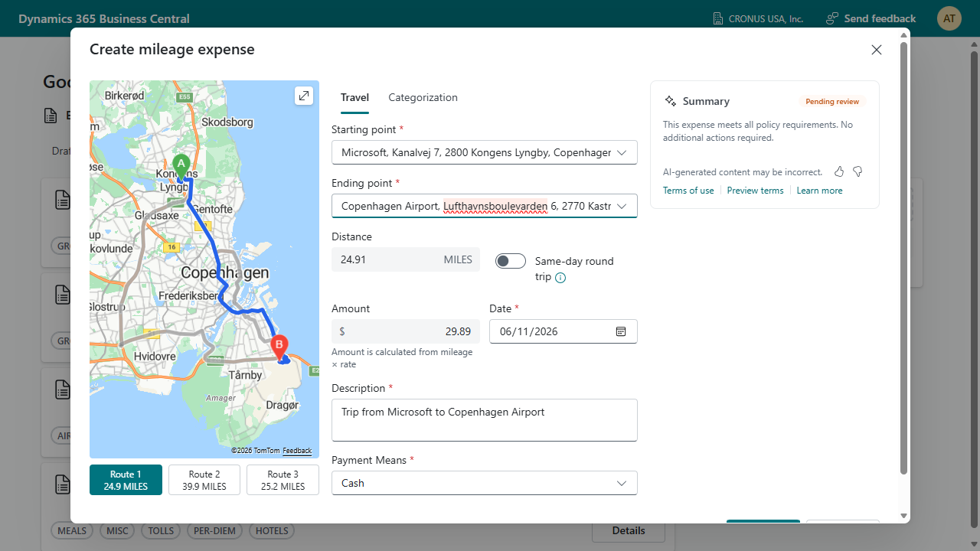Click the Pending review status badge
Screen dimensions: 980x551
pyautogui.click(x=832, y=101)
